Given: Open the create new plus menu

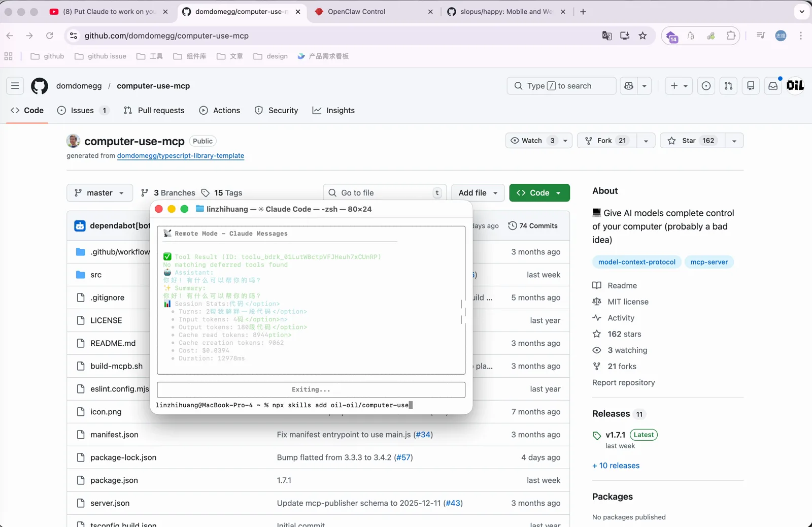Looking at the screenshot, I should pyautogui.click(x=679, y=86).
